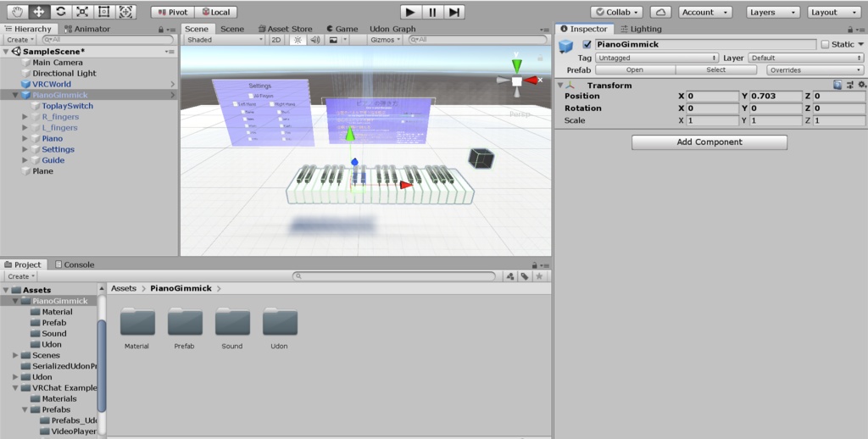Filter project search by type icon
The image size is (868, 439).
(509, 276)
